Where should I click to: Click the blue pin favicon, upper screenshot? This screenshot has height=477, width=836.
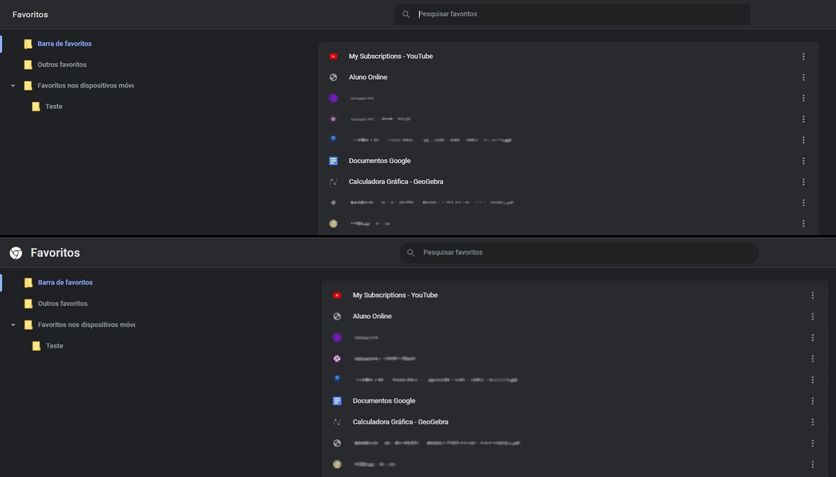pyautogui.click(x=333, y=139)
